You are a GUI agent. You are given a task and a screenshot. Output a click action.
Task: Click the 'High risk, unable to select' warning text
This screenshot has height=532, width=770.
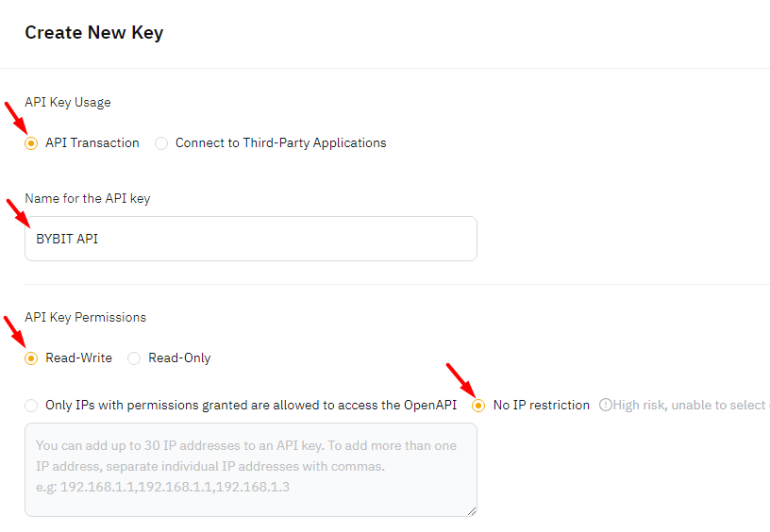pos(691,405)
